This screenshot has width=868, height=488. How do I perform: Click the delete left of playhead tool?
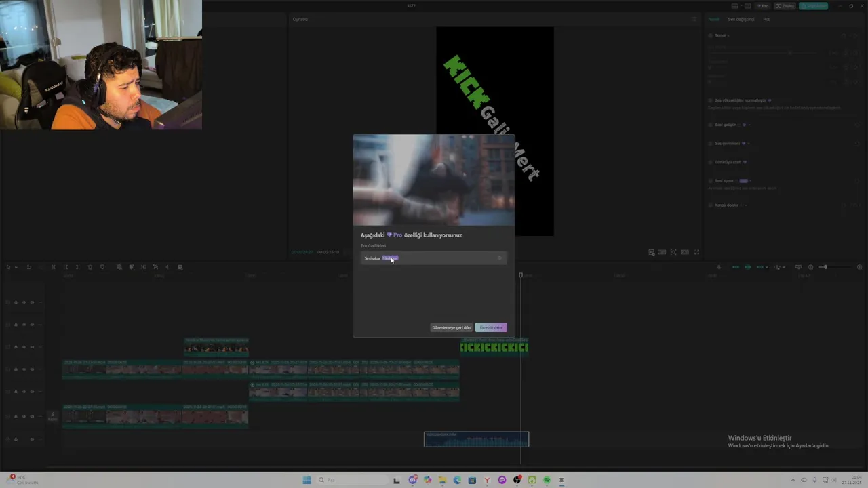tap(66, 267)
